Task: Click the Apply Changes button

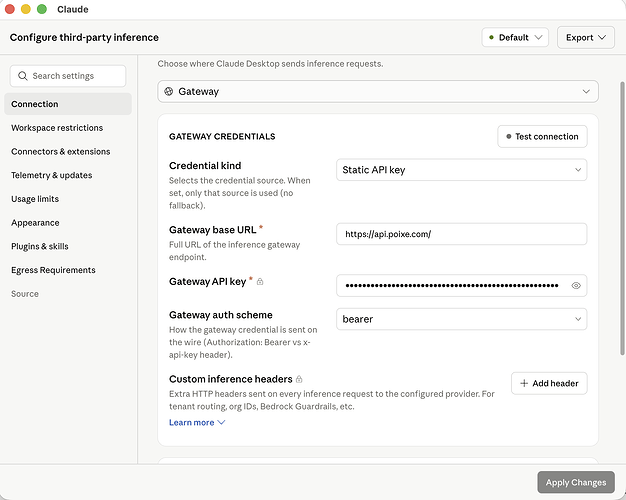Action: pyautogui.click(x=576, y=482)
